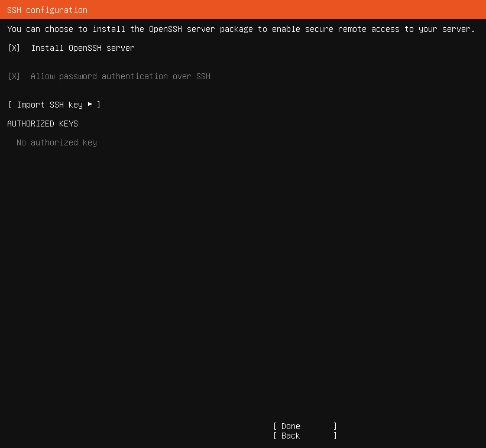486x448 pixels.
Task: Click the OpenSSH description sentence
Action: (241, 29)
